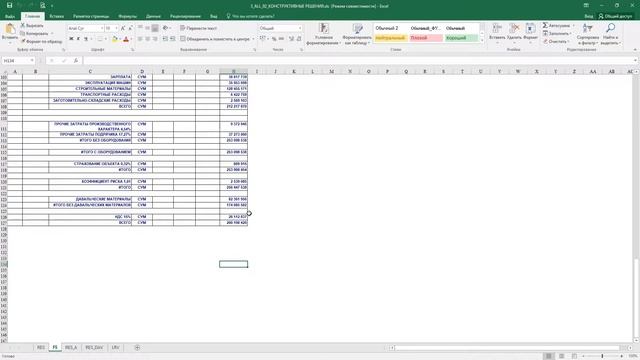
Task: Open the Clear (Очистить) dropdown
Action: pos(556,41)
